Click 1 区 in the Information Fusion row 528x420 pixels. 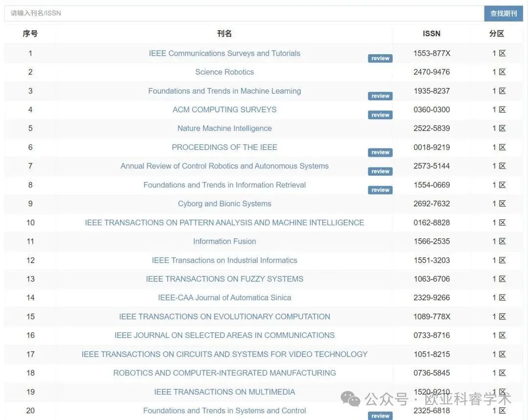[x=499, y=241]
